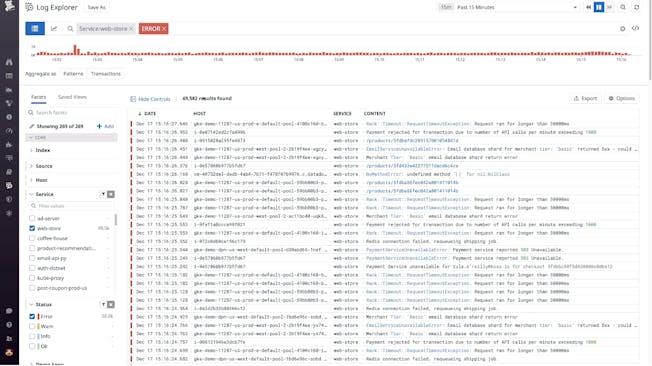This screenshot has height=366, width=652.
Task: Click the zoom magnifier near time picker
Action: point(622,7)
